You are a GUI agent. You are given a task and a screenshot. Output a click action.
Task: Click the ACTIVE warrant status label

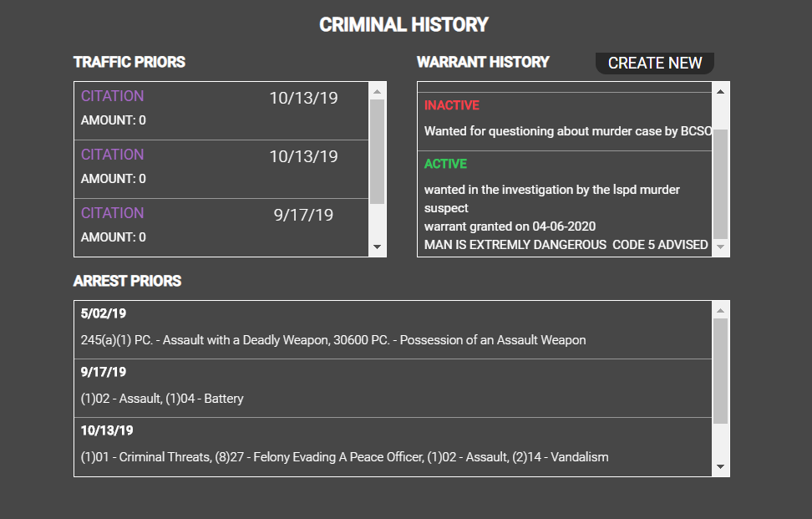click(x=445, y=164)
